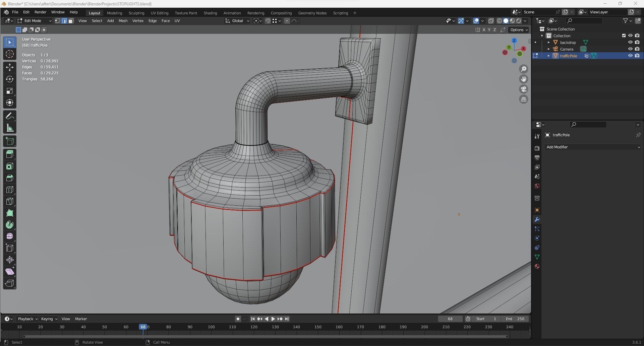Choose the Loop Cut tool
Viewport: 644px width, 346px height.
tap(10, 190)
